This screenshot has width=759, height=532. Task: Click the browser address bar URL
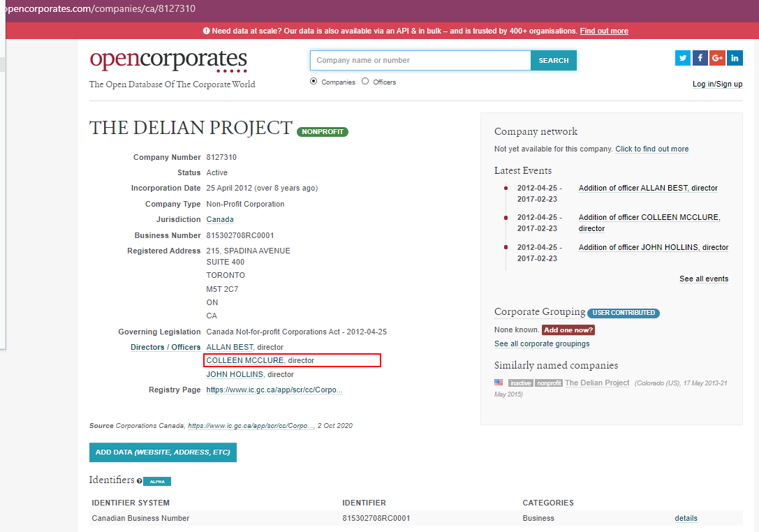(x=99, y=8)
